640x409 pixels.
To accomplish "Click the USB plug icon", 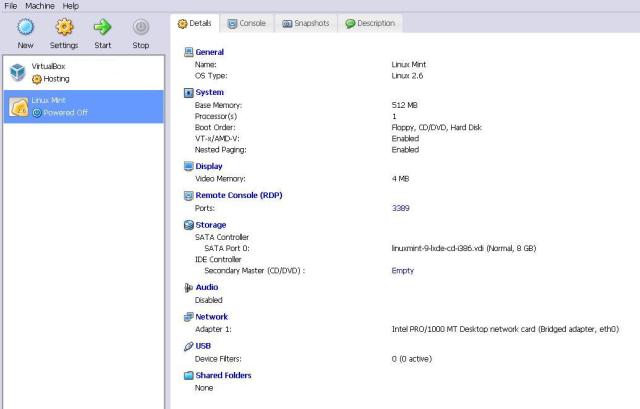I will point(188,346).
